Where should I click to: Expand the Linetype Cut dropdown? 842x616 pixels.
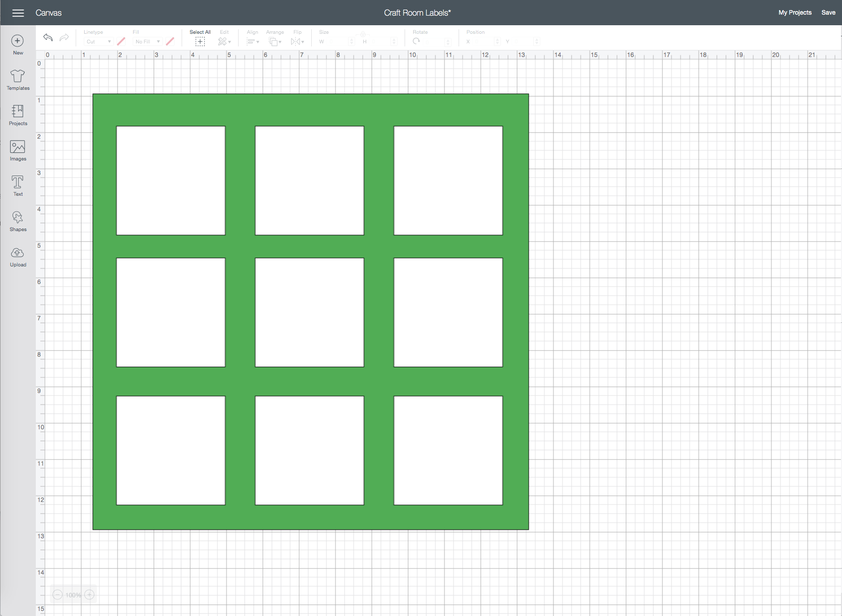pos(98,42)
